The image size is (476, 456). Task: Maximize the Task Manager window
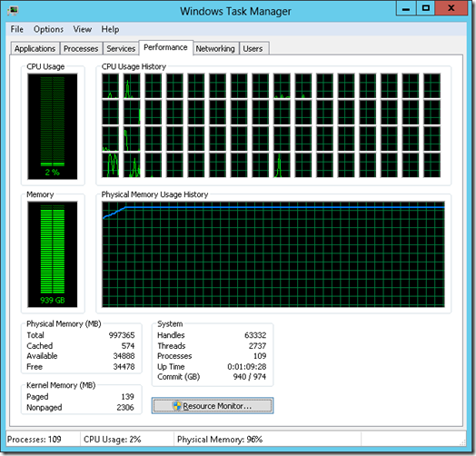pos(426,8)
